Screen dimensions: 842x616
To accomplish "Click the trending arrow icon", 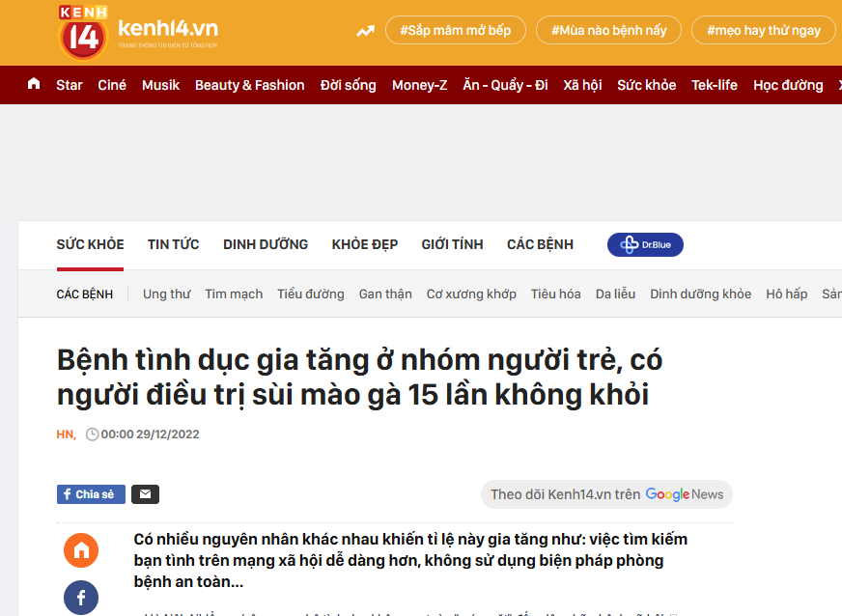I will 365,31.
